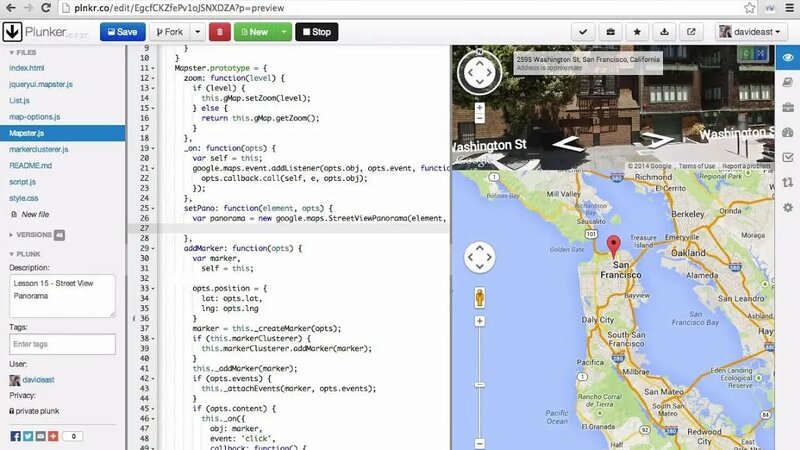Click the green New button
The height and width of the screenshot is (450, 800).
[255, 32]
